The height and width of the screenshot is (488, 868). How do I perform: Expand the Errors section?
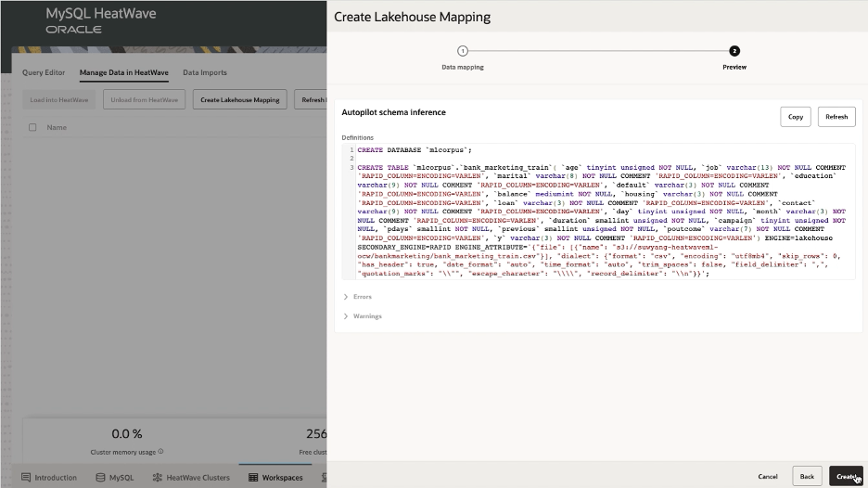tap(358, 297)
